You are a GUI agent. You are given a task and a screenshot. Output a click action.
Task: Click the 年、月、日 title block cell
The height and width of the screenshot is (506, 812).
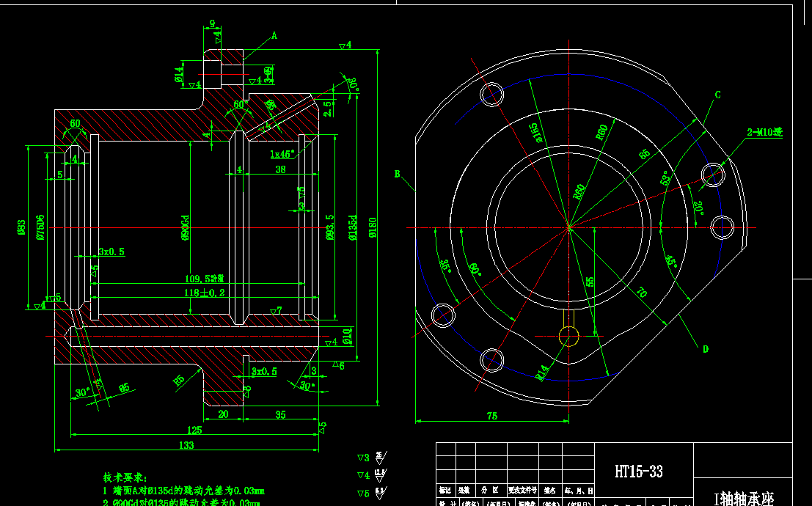click(579, 490)
